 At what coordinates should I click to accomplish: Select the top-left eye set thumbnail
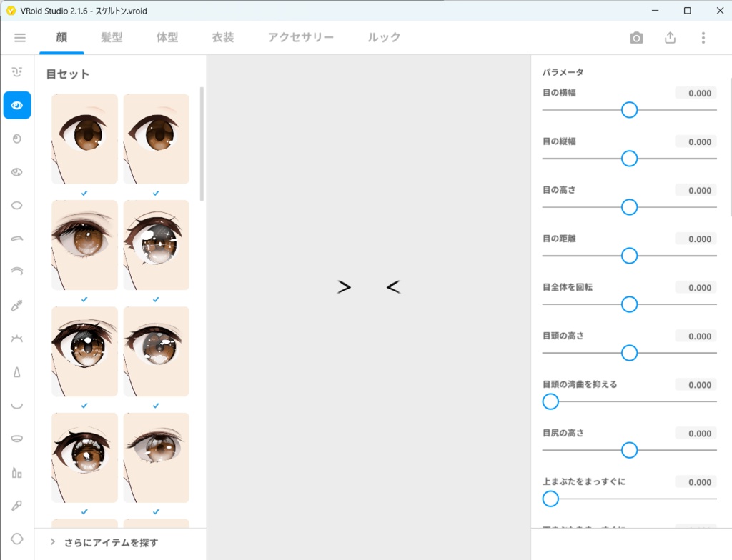[x=84, y=139]
